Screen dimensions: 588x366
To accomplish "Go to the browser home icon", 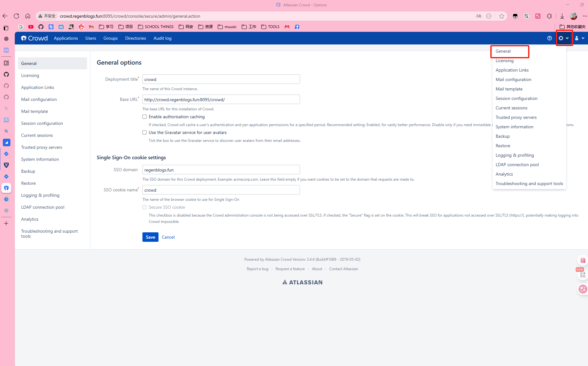I will coord(28,16).
